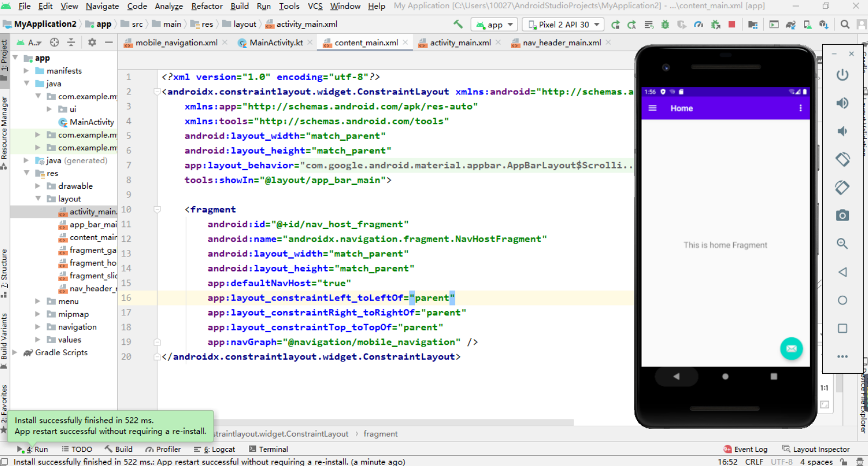Screen dimensions: 868x466
Task: Open Project panel gear options
Action: tap(92, 43)
